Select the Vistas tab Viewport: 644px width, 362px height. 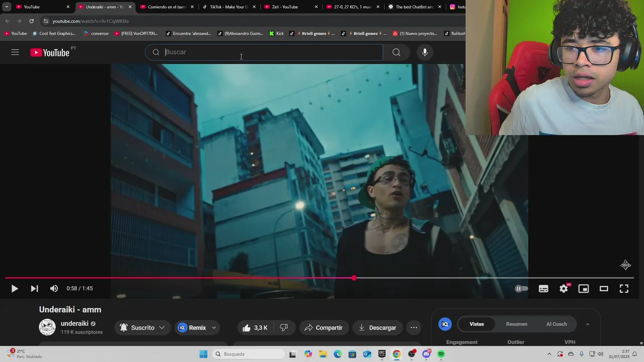pos(476,324)
